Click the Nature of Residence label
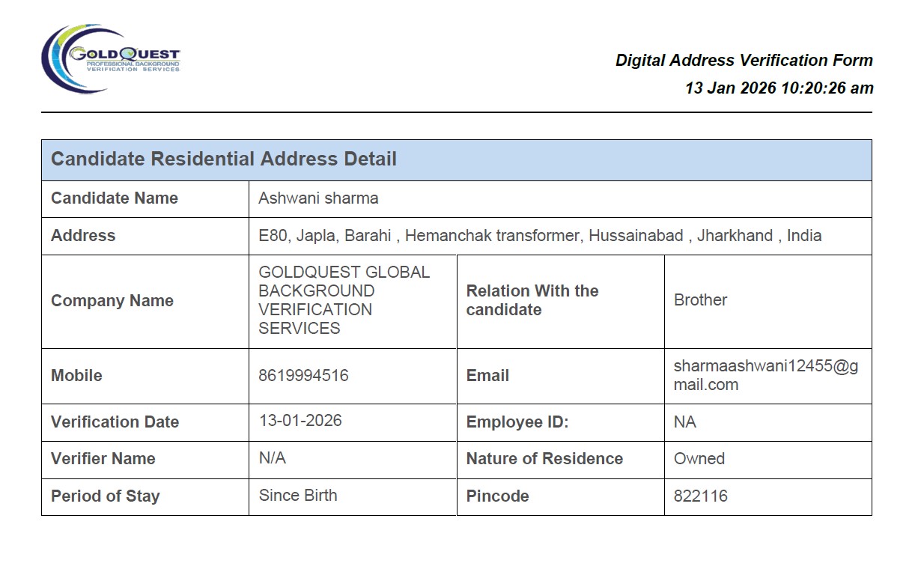 [544, 459]
